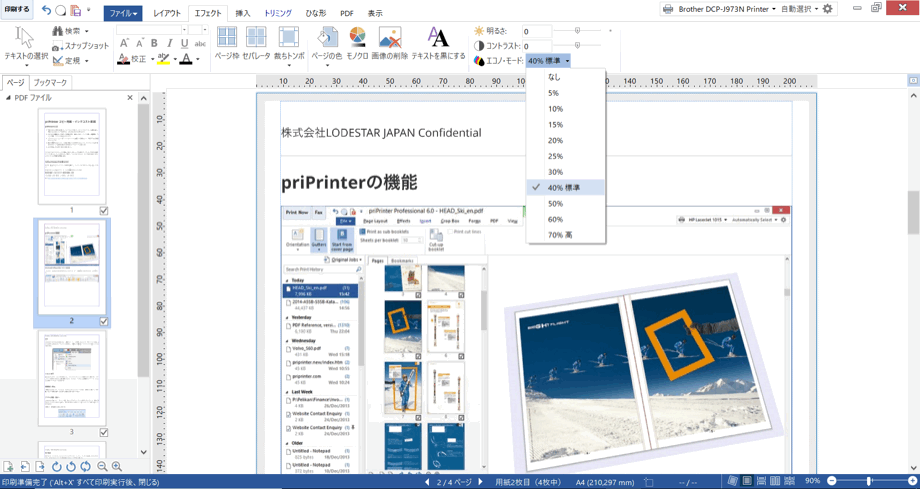
Task: Uncheck page 1 thumbnail checkbox
Action: click(104, 210)
